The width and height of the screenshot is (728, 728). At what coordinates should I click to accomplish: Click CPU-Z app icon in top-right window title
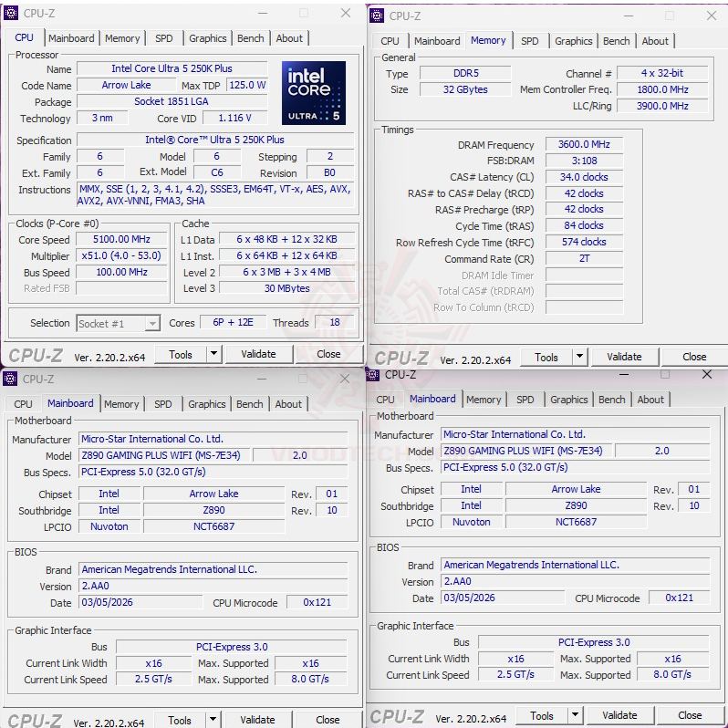pyautogui.click(x=377, y=16)
